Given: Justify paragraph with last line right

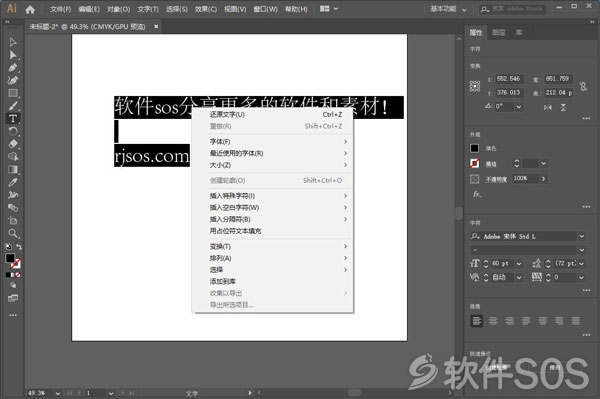Looking at the screenshot, I should pyautogui.click(x=559, y=321).
